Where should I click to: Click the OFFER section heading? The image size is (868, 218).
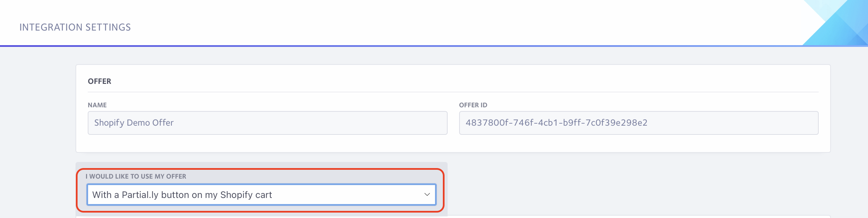click(99, 81)
